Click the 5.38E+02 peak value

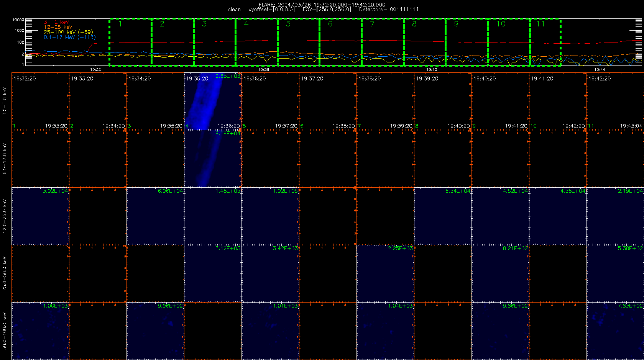tap(631, 249)
